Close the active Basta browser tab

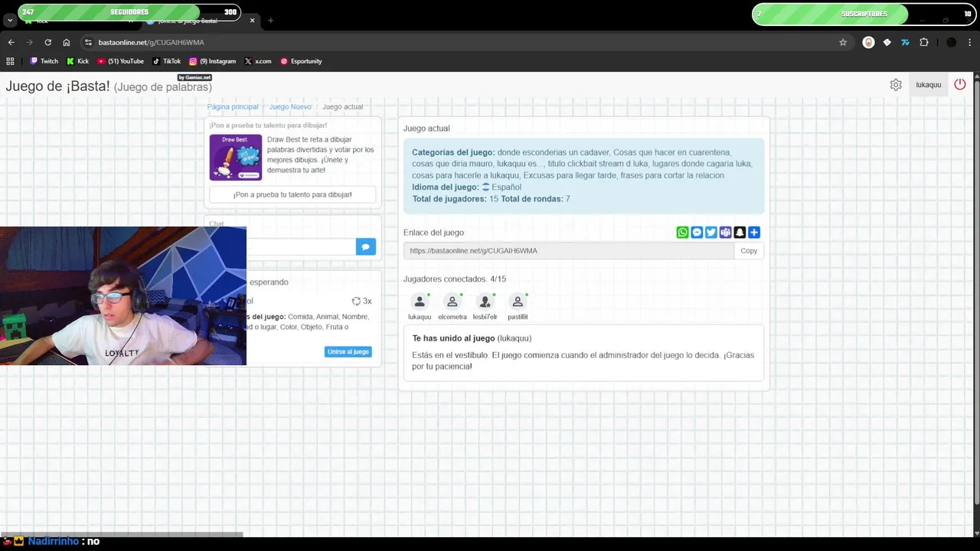coord(253,21)
